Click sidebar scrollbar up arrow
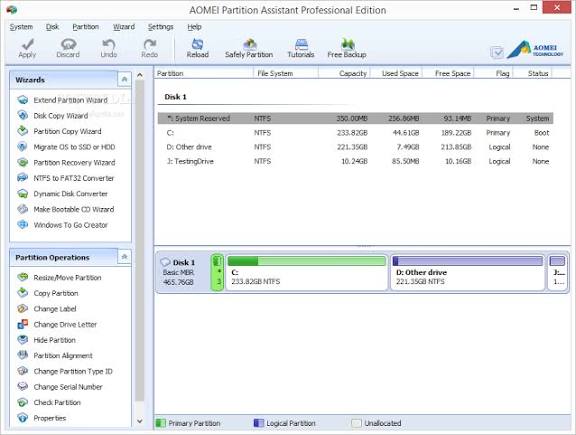Viewport: 576px width, 435px height. click(140, 75)
